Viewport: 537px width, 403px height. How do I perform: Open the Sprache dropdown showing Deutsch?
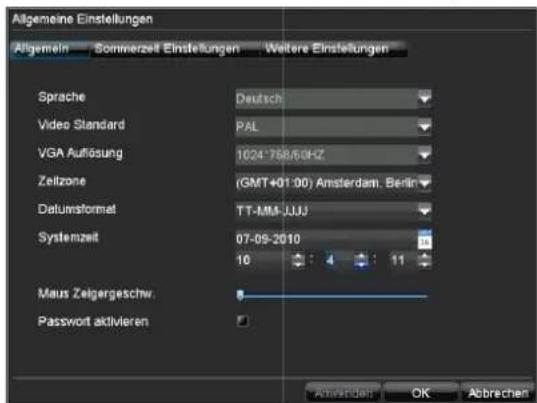(333, 99)
